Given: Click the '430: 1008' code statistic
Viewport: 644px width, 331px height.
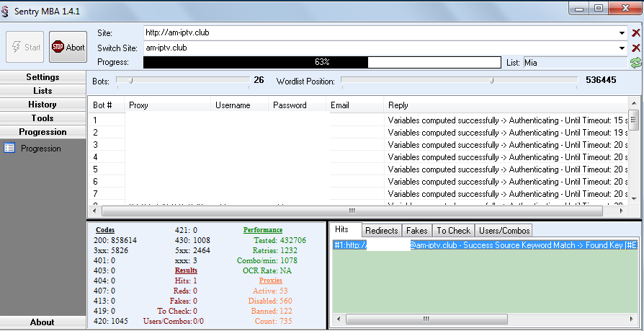Looking at the screenshot, I should 192,240.
